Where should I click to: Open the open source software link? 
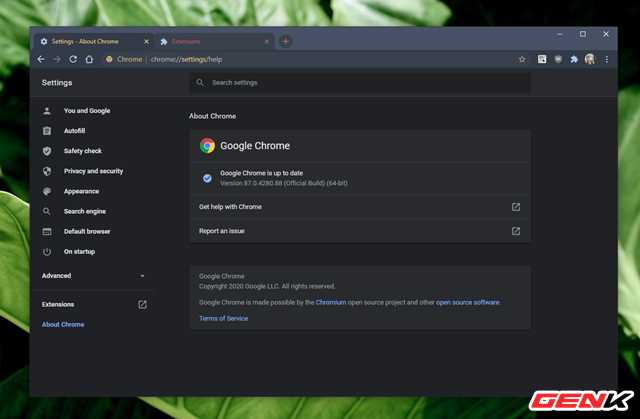(467, 302)
